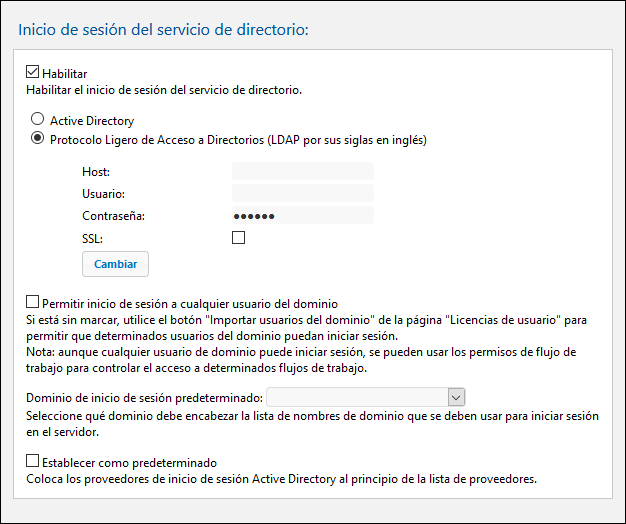
Task: Click the description text below Habilitar
Action: 164,90
